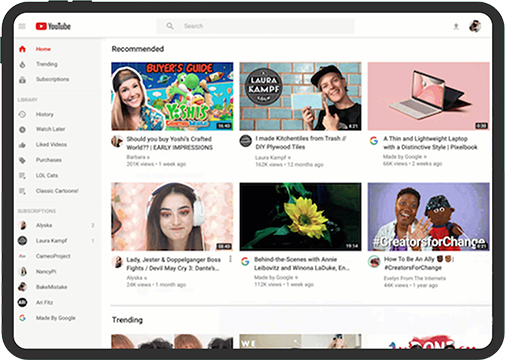
Task: Click the LOL Cats playlist icon
Action: click(22, 175)
